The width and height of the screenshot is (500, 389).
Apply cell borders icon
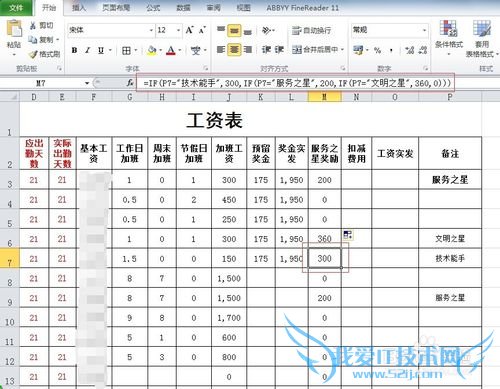coord(126,51)
